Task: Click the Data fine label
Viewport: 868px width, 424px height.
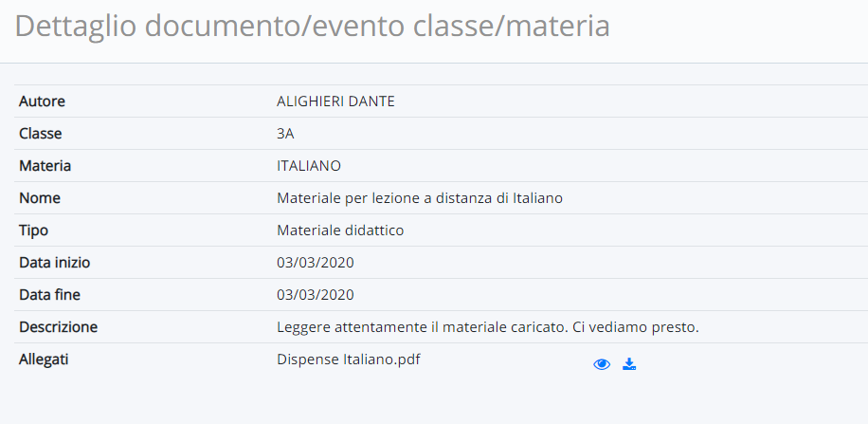Action: coord(50,294)
